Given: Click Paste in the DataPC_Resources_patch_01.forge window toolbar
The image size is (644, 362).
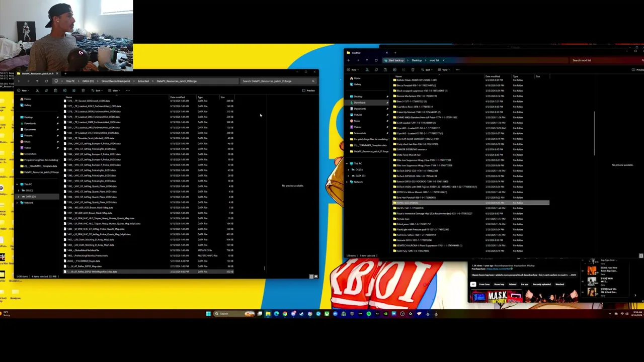Looking at the screenshot, I should click(x=55, y=90).
